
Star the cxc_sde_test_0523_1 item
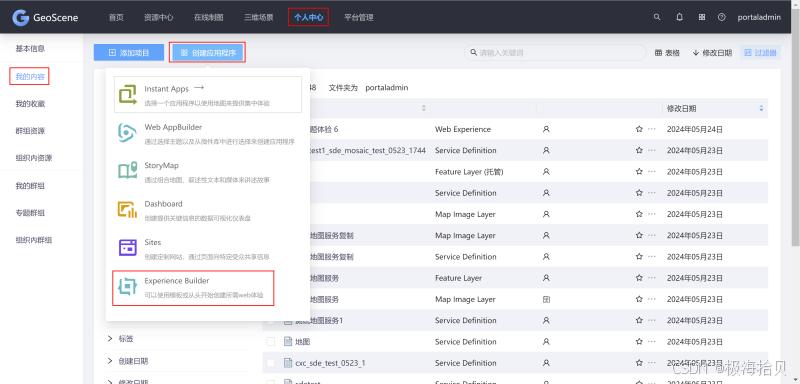point(639,363)
